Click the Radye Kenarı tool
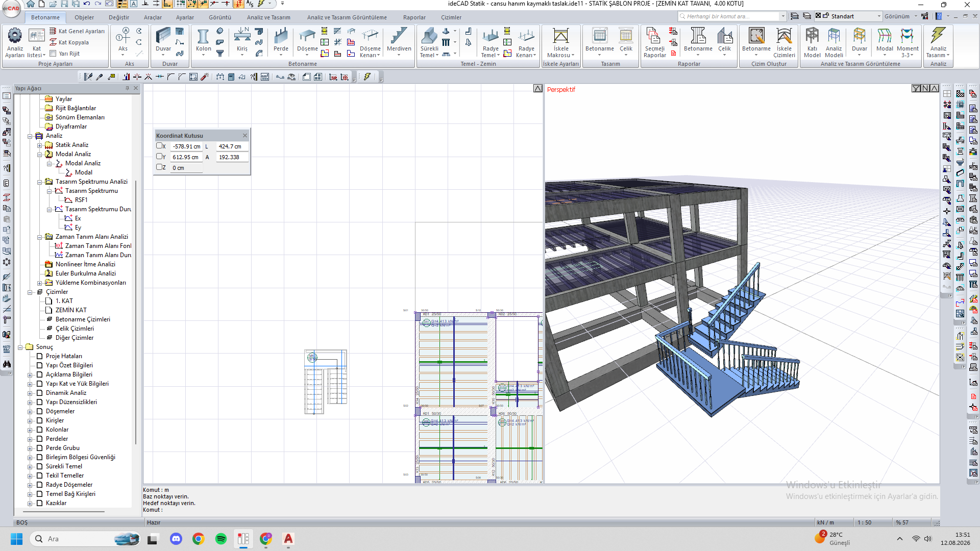 tap(526, 43)
